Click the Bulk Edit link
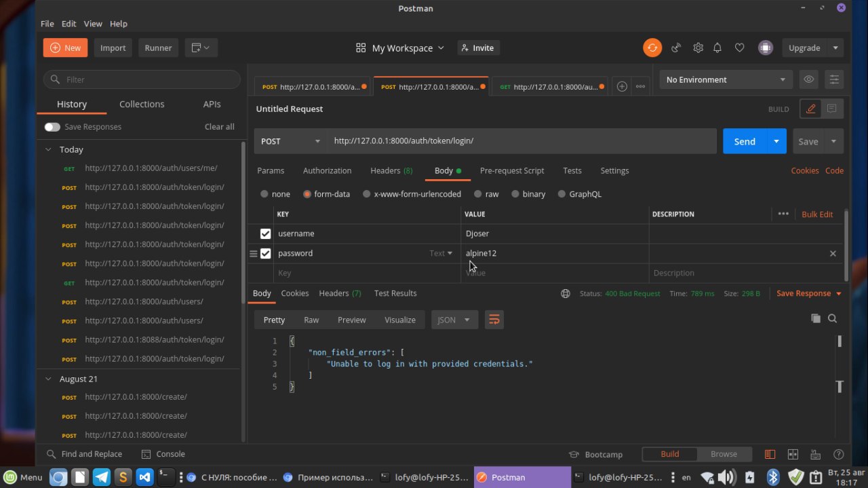This screenshot has height=488, width=868. [817, 214]
